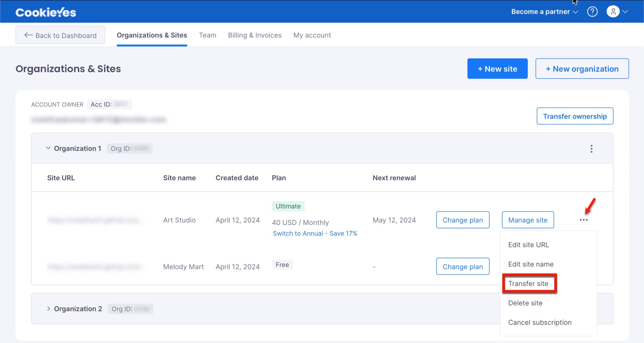The image size is (644, 343).
Task: Expand the Organization 2 section
Action: [x=48, y=309]
